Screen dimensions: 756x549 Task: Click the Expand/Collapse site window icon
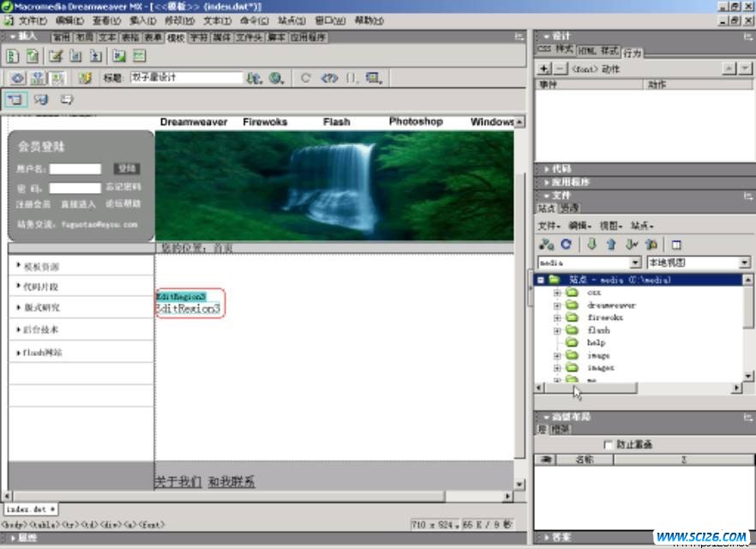coord(676,244)
